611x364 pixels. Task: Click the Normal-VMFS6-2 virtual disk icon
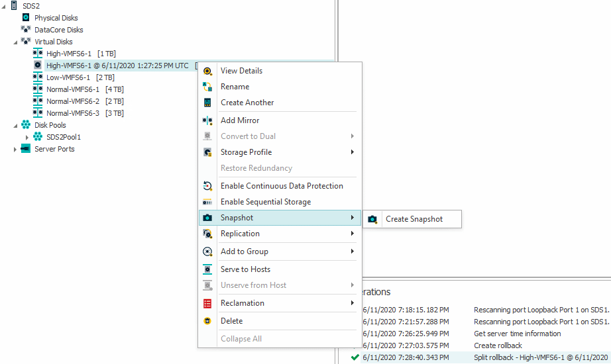click(38, 101)
